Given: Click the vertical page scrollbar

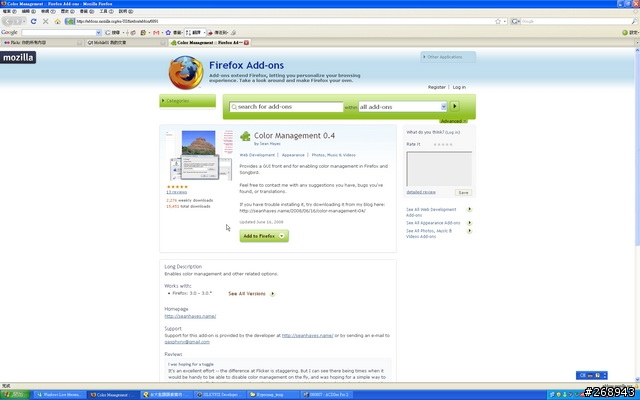Looking at the screenshot, I should [x=637, y=147].
